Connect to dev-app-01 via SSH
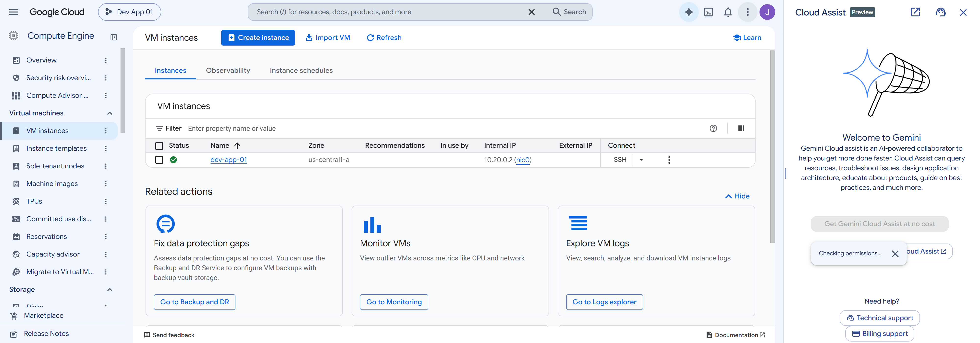Image resolution: width=980 pixels, height=343 pixels. pos(620,160)
